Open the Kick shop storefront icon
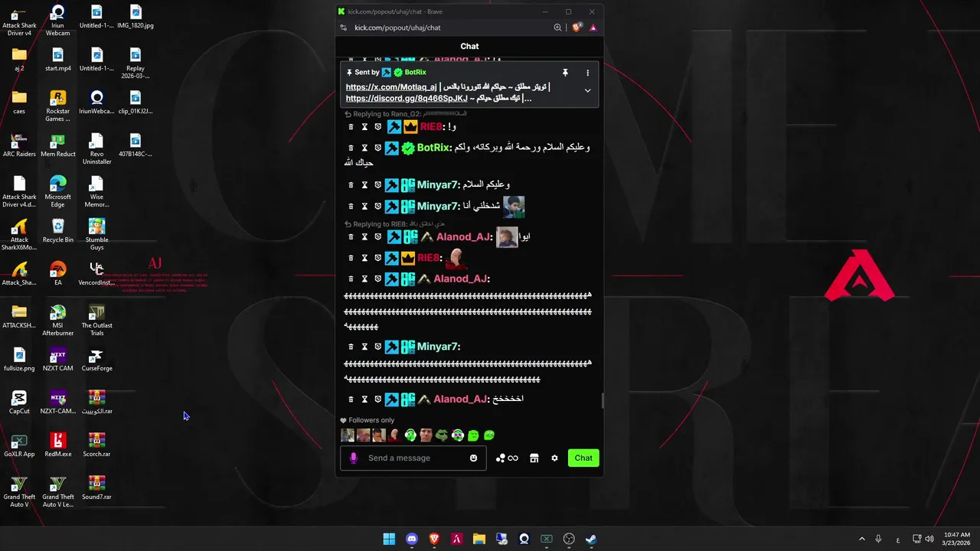980x551 pixels. click(x=534, y=458)
